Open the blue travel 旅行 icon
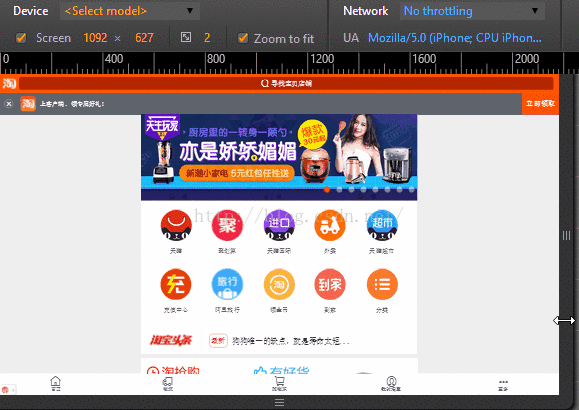Viewport: 579px width, 410px height. 227,284
